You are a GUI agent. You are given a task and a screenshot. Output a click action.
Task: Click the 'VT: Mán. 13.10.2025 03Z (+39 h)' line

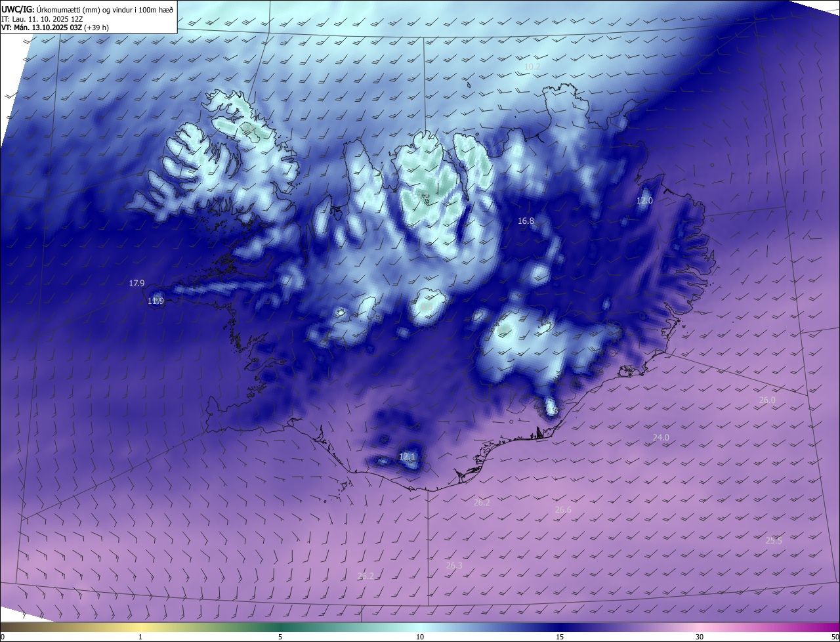(x=55, y=28)
